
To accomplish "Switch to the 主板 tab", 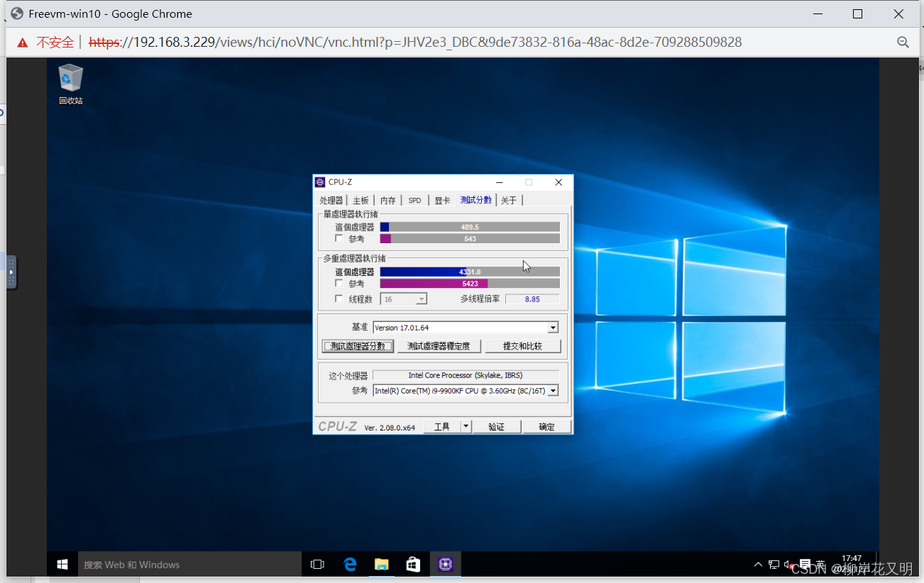I will tap(361, 201).
